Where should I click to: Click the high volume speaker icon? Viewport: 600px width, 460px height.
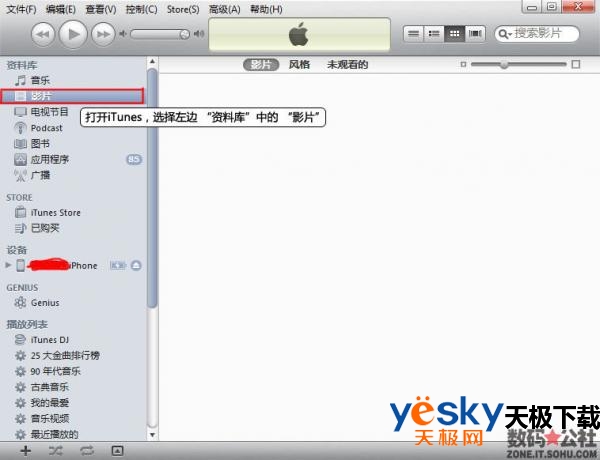(x=199, y=34)
